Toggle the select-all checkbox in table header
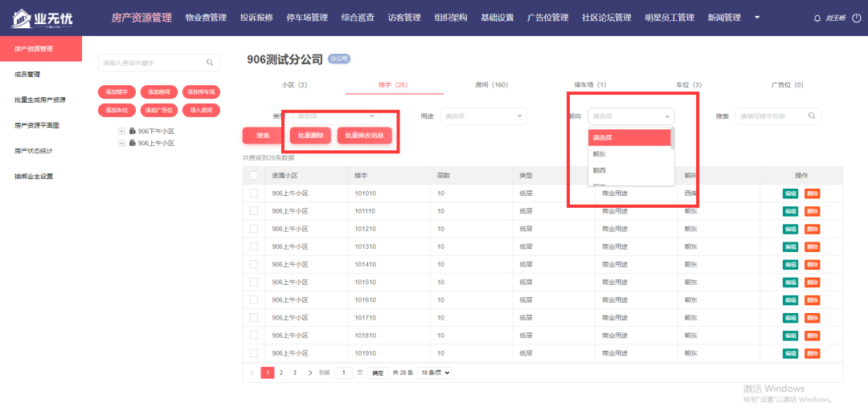Image resolution: width=868 pixels, height=411 pixels. pyautogui.click(x=254, y=175)
